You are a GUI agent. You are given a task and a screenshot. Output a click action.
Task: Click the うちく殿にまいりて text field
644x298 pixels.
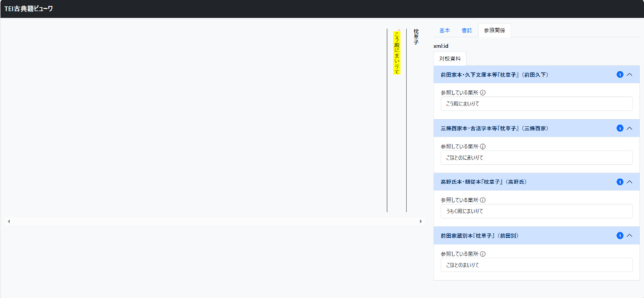[x=536, y=211]
